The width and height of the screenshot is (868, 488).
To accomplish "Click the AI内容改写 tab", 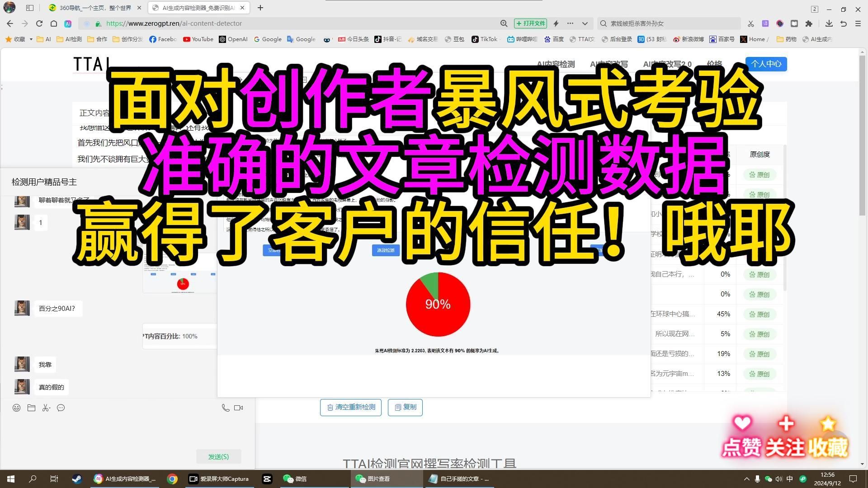I will [609, 64].
